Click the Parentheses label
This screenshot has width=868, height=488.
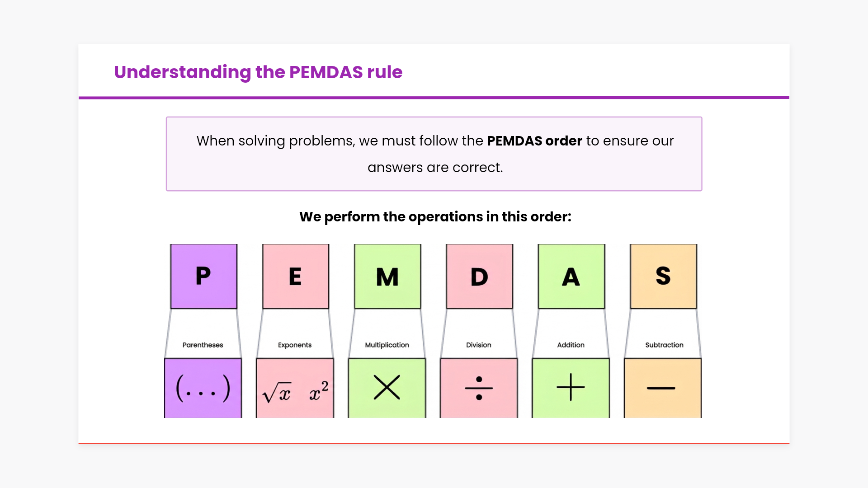(x=203, y=345)
